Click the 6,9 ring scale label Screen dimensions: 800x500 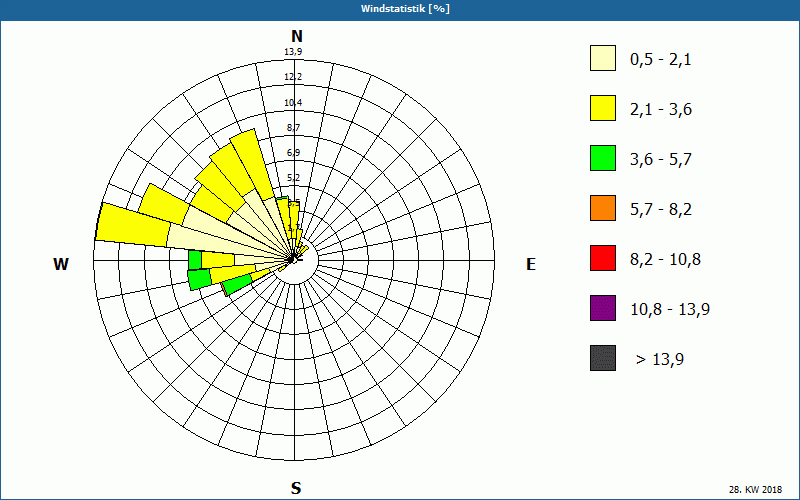(293, 153)
